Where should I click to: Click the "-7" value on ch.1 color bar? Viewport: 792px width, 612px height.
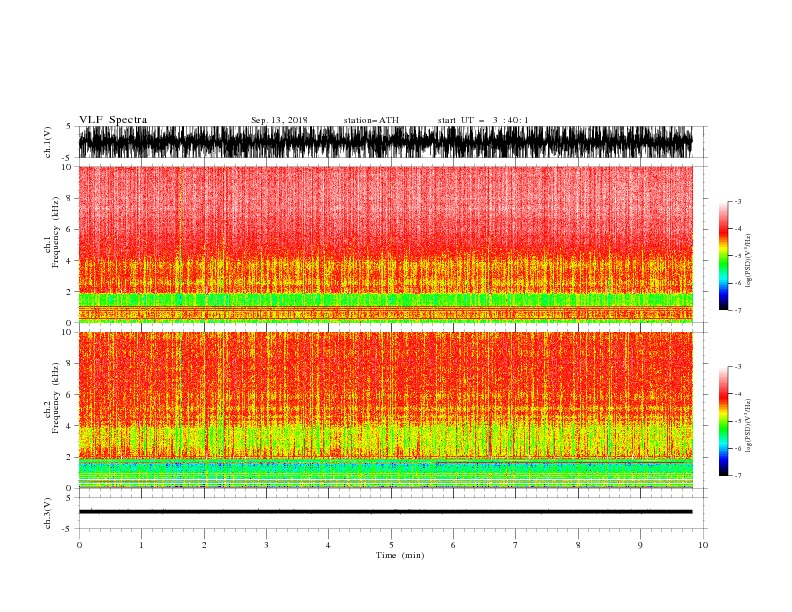click(737, 310)
